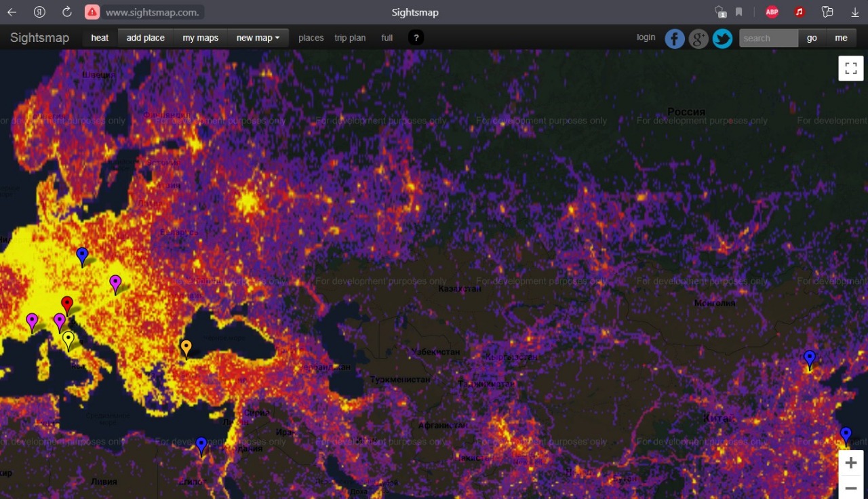
Task: Click the add place button
Action: [145, 38]
